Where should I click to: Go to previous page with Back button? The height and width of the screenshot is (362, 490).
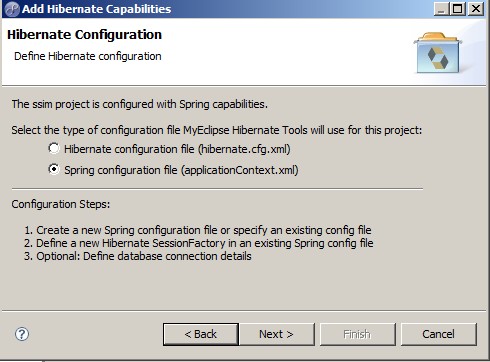pos(201,334)
